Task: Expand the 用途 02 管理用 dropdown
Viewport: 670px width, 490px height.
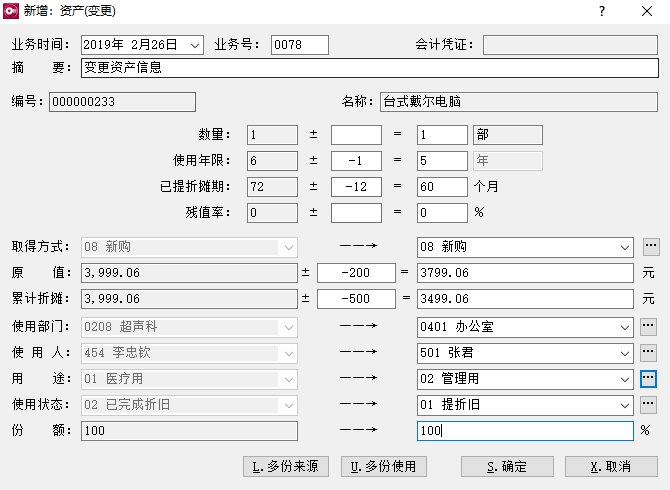Action: pyautogui.click(x=625, y=378)
